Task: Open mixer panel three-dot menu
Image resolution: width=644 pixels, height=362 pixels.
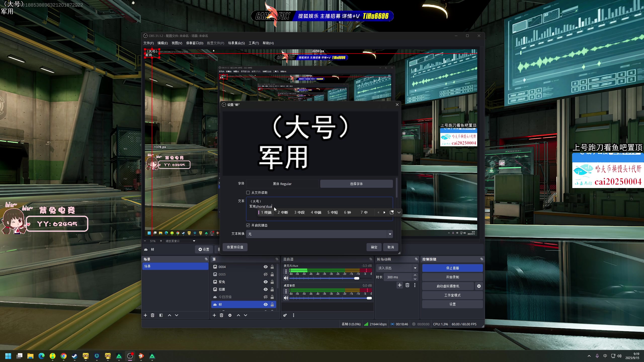Action: coord(293,315)
